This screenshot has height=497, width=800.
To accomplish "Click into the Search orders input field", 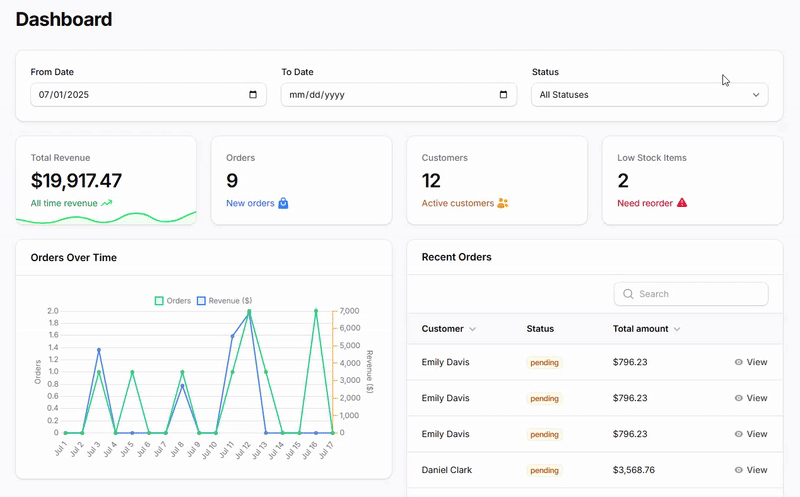I will pos(700,294).
